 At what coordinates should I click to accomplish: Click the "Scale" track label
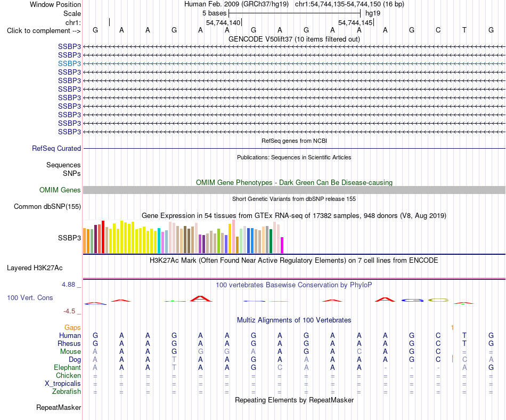click(x=72, y=13)
